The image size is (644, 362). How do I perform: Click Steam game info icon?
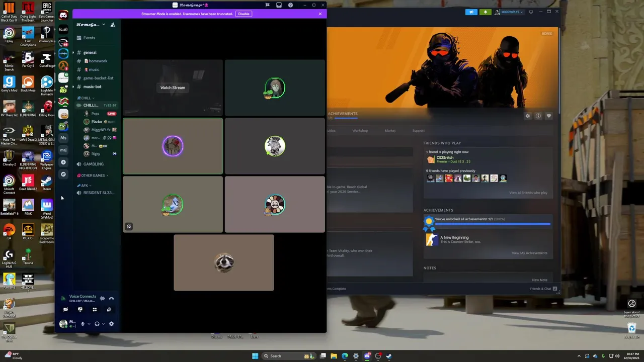pos(538,116)
